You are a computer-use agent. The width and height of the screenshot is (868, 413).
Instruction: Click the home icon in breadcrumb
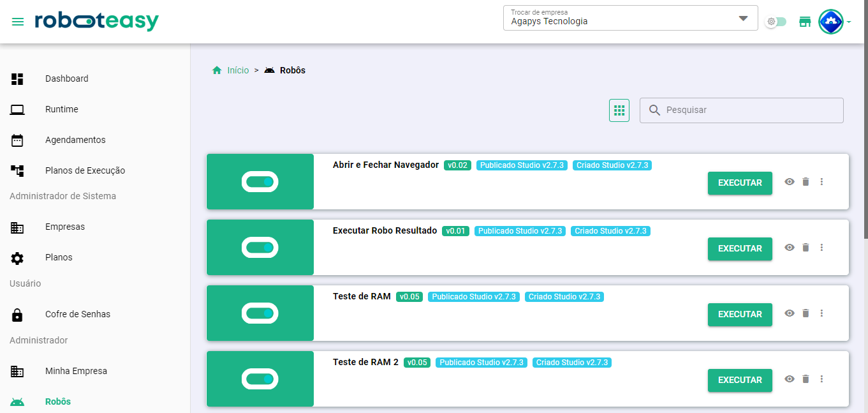tap(217, 70)
